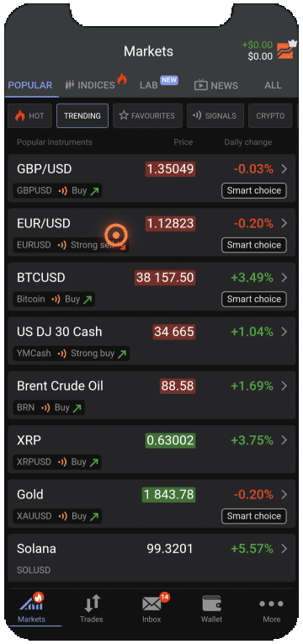Screen dimensions: 303x644
Task: Select the HOT filter chip
Action: pos(30,116)
